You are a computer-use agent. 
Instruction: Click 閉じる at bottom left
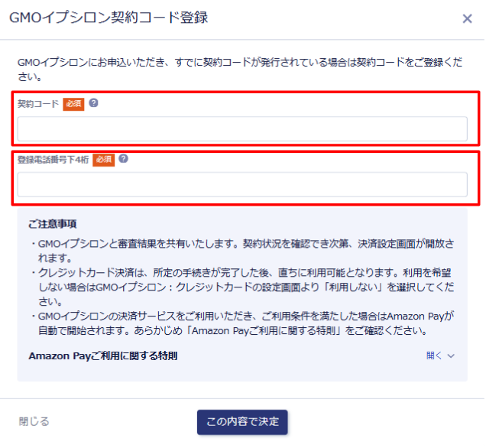pyautogui.click(x=34, y=422)
